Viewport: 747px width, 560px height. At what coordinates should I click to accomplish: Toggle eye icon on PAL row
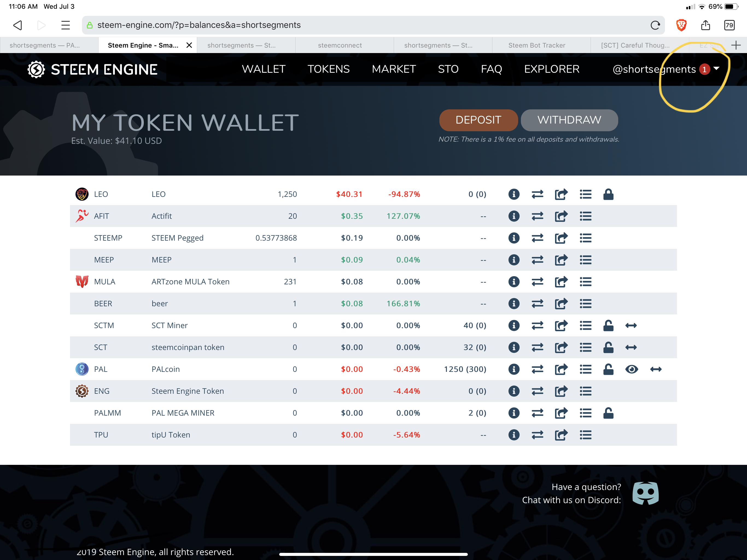pos(632,369)
